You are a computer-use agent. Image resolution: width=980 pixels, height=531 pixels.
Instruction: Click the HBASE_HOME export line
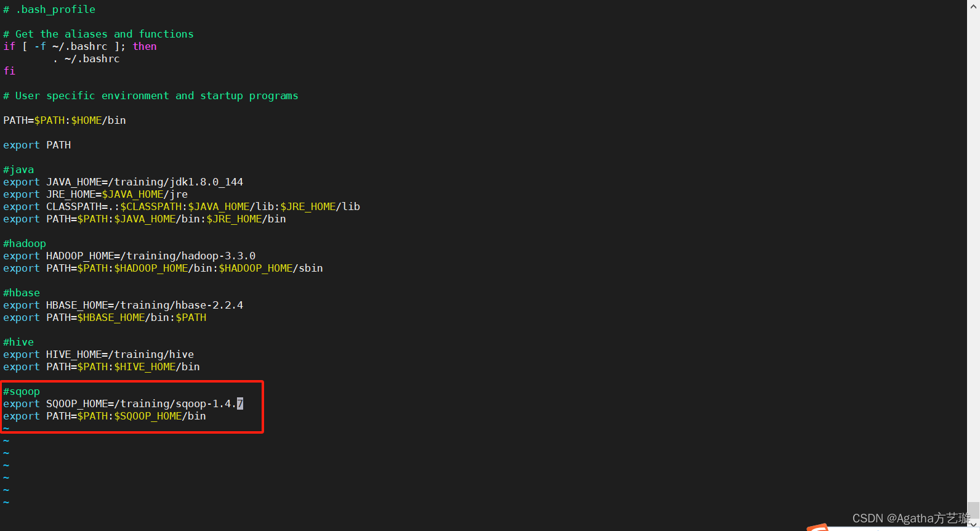[x=123, y=305]
